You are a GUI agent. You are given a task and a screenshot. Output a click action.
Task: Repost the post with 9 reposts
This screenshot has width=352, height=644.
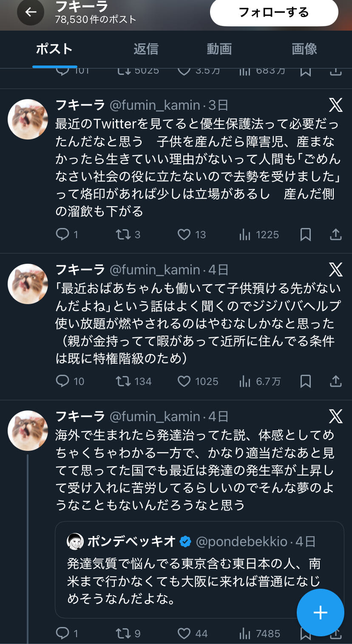coord(124,633)
